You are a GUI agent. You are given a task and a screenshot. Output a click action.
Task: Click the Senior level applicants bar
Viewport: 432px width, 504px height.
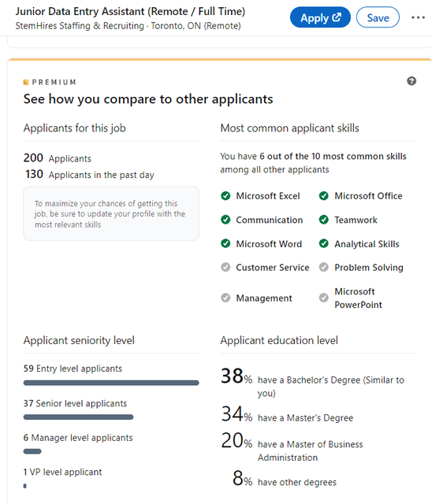[78, 417]
